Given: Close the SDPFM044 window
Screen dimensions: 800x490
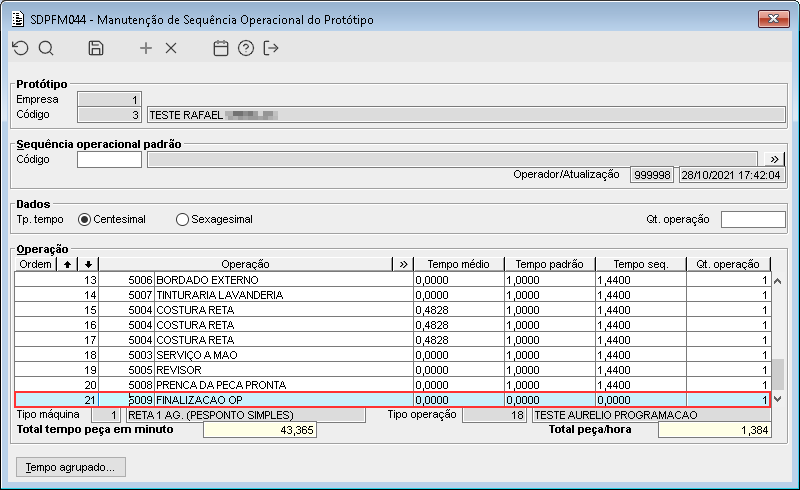Looking at the screenshot, I should pyautogui.click(x=773, y=19).
